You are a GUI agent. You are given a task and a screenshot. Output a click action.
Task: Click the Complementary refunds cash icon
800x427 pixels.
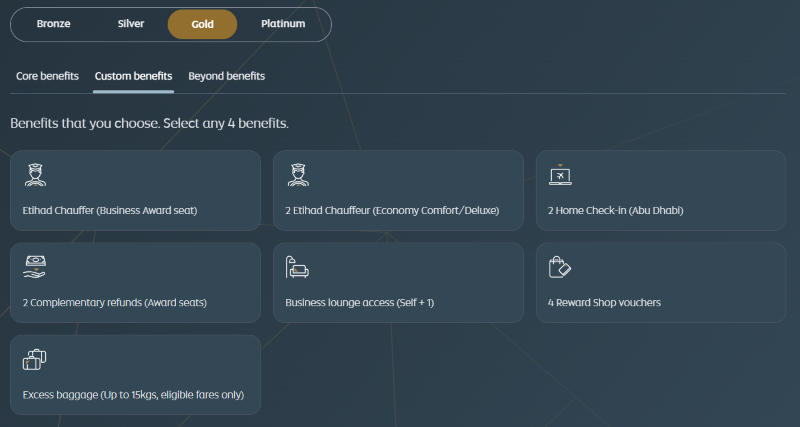click(x=35, y=267)
